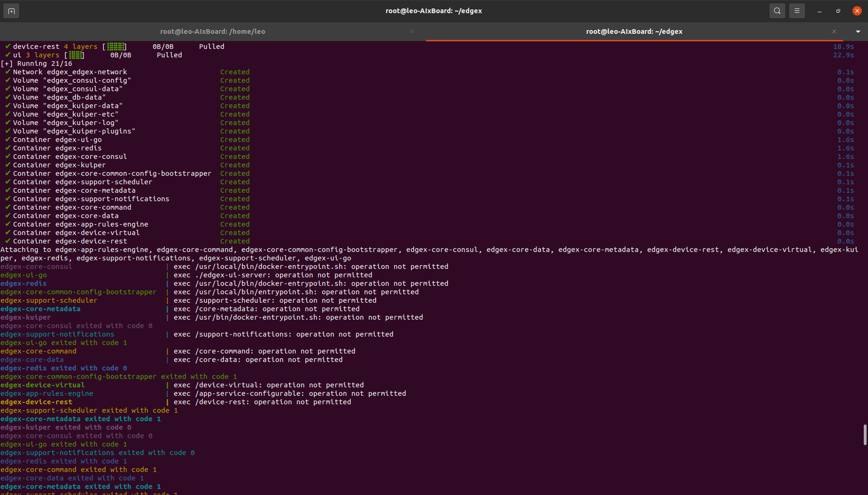Click the checkmark beside Network edgex_edgex-network

point(8,71)
